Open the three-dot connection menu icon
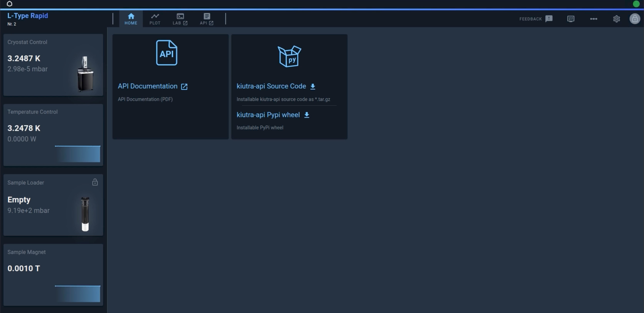Viewport: 644px width, 313px height. point(594,19)
